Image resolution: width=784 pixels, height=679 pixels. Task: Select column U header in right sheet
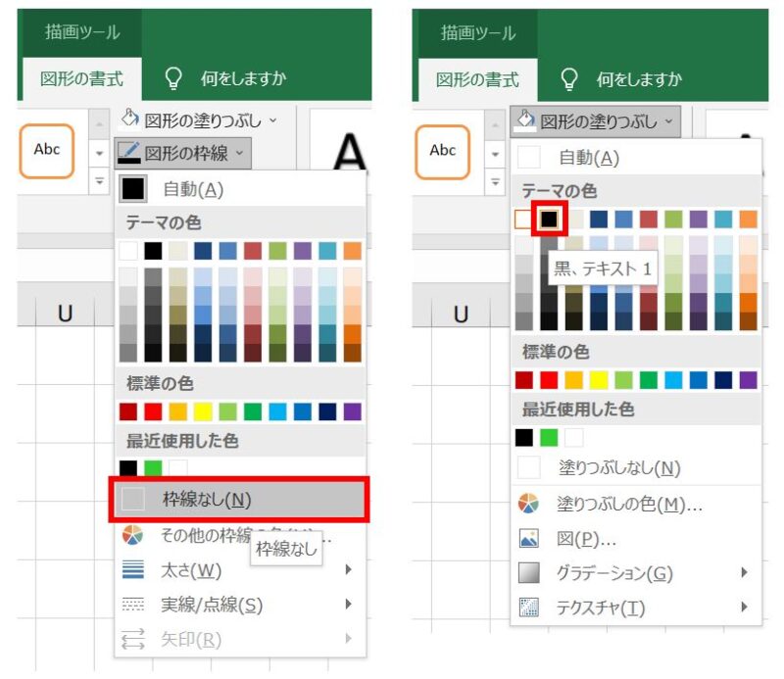(x=461, y=314)
